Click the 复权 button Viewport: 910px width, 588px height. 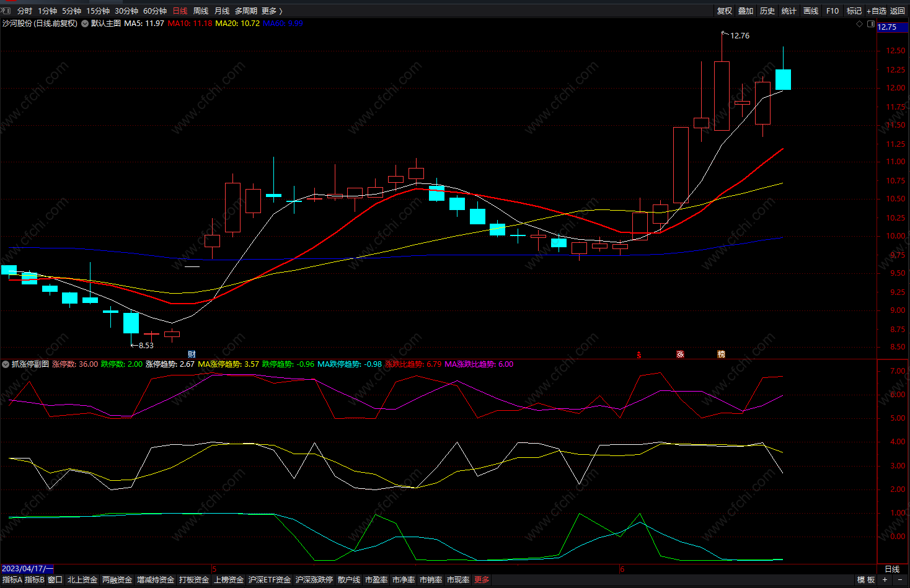click(x=725, y=11)
